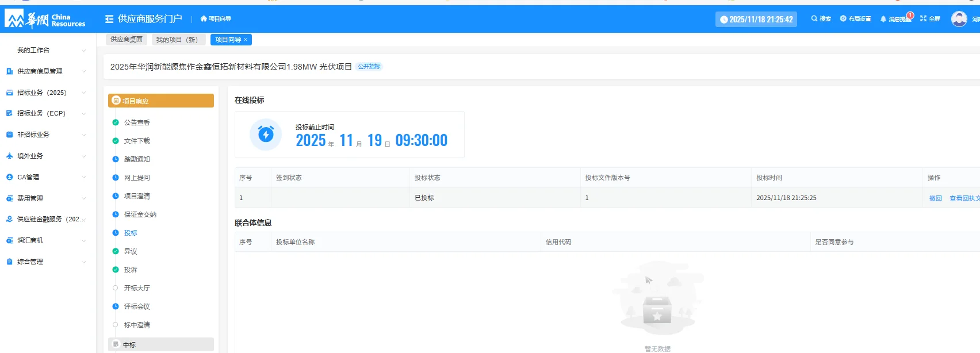Open the 保证金交纳 step

[x=140, y=214]
